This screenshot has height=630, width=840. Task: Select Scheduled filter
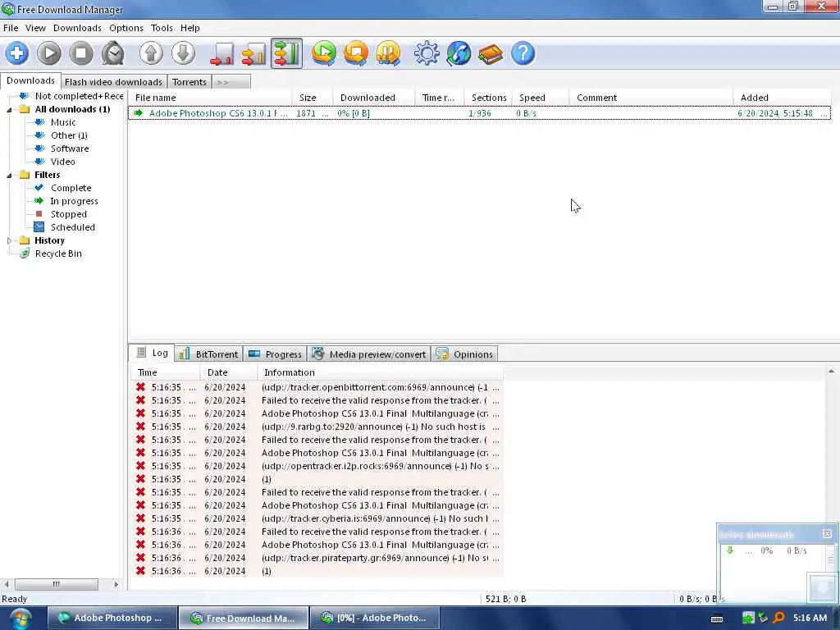click(72, 227)
